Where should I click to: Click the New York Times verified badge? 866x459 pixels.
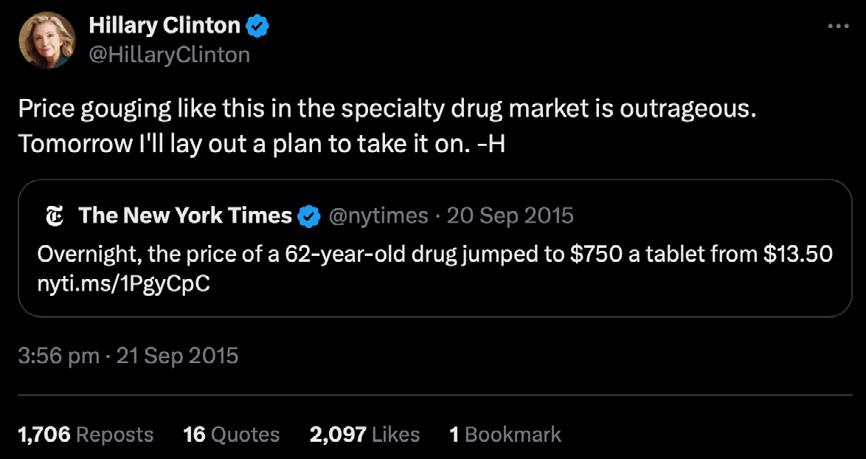309,215
